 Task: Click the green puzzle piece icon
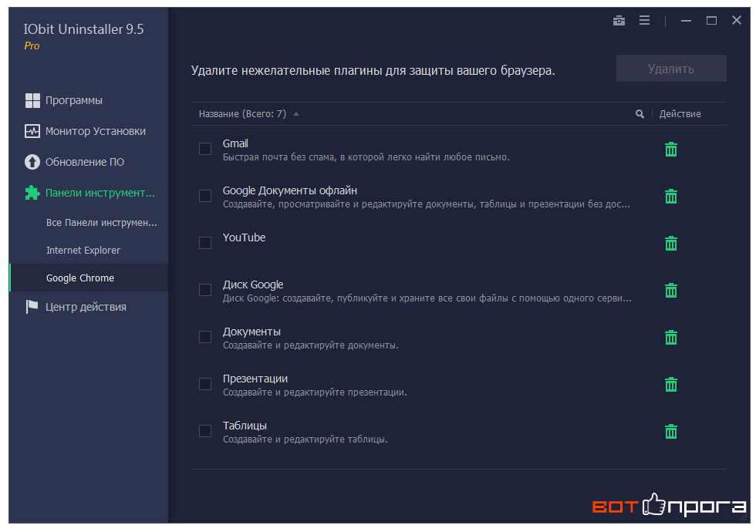click(x=32, y=193)
